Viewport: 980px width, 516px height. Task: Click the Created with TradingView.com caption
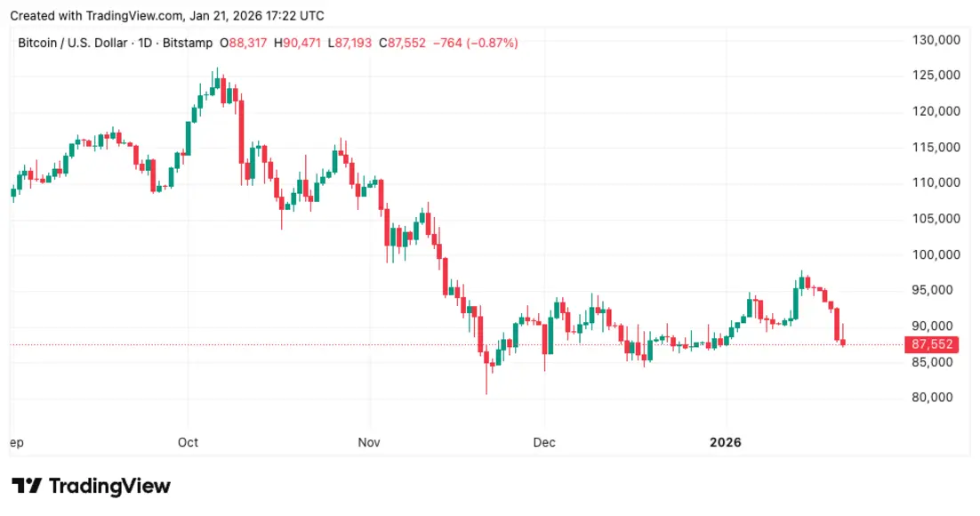(x=167, y=16)
